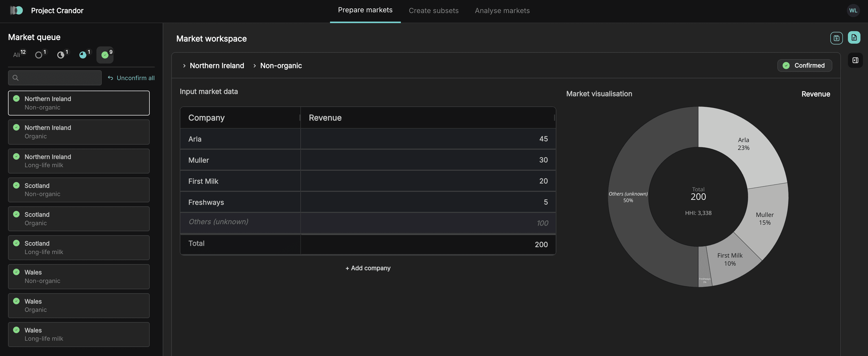Image resolution: width=868 pixels, height=356 pixels.
Task: Expand the Northern Ireland breadcrumb chevron
Action: click(184, 66)
